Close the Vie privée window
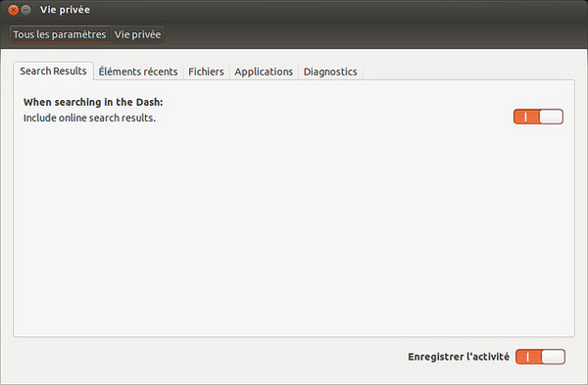Viewport: 588px width, 385px height. coord(13,10)
